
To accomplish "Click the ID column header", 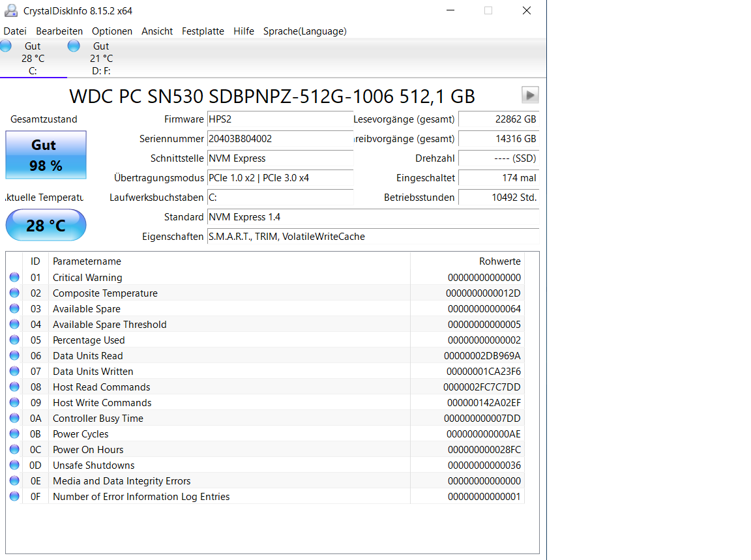I will click(x=35, y=261).
